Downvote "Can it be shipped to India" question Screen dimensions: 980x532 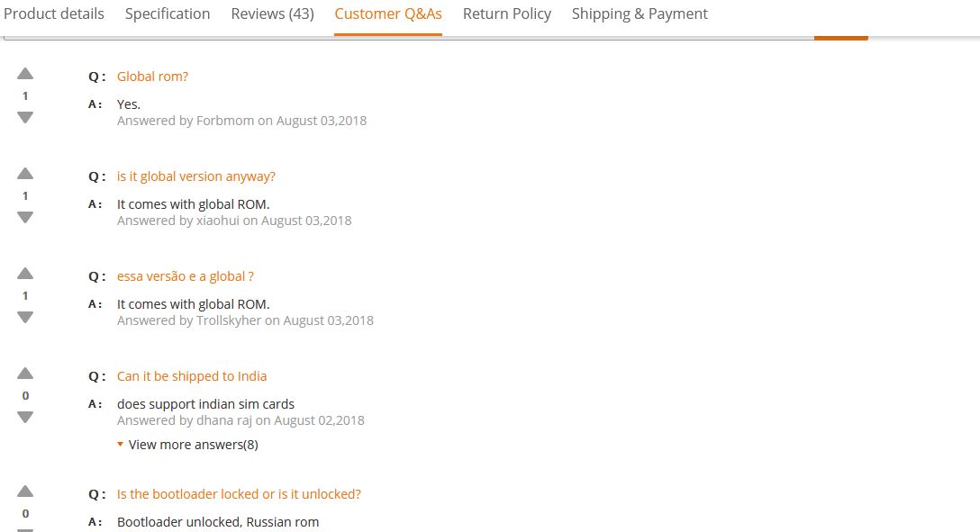point(25,417)
